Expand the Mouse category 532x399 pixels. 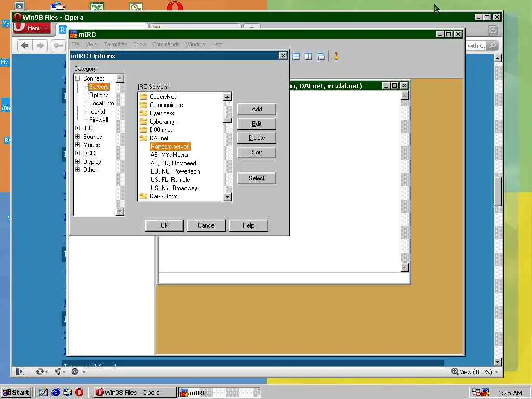coord(78,145)
